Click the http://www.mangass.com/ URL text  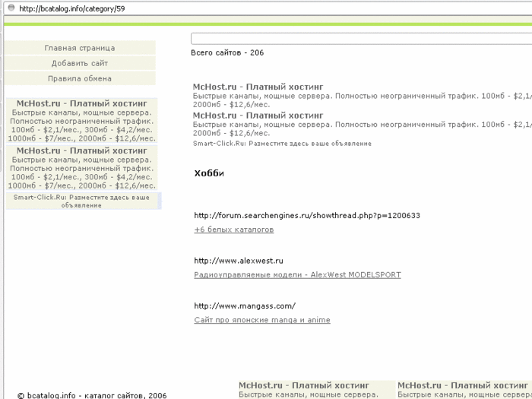click(245, 306)
